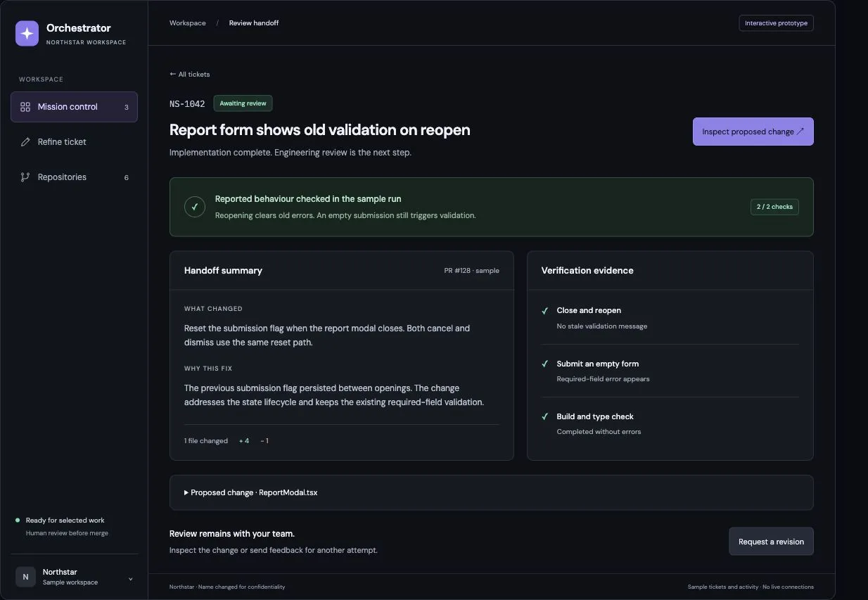Click the Repositories branch icon
Screen dimensions: 868x600
click(x=25, y=177)
